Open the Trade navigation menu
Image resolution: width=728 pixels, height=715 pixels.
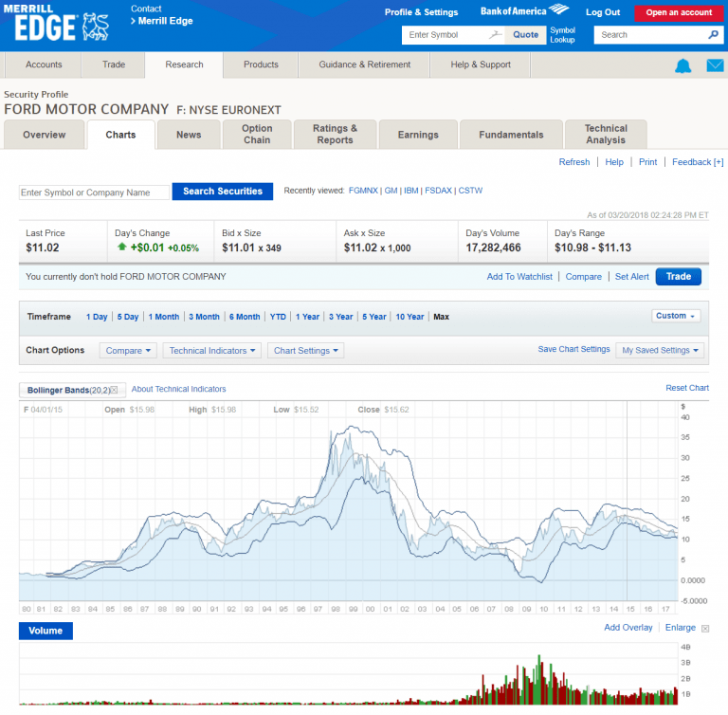coord(114,64)
